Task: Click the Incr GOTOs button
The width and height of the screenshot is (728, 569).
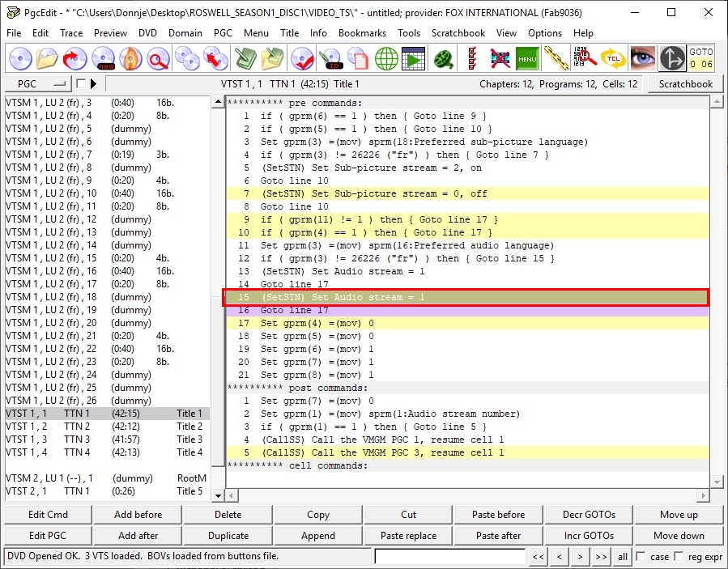Action: (x=589, y=536)
